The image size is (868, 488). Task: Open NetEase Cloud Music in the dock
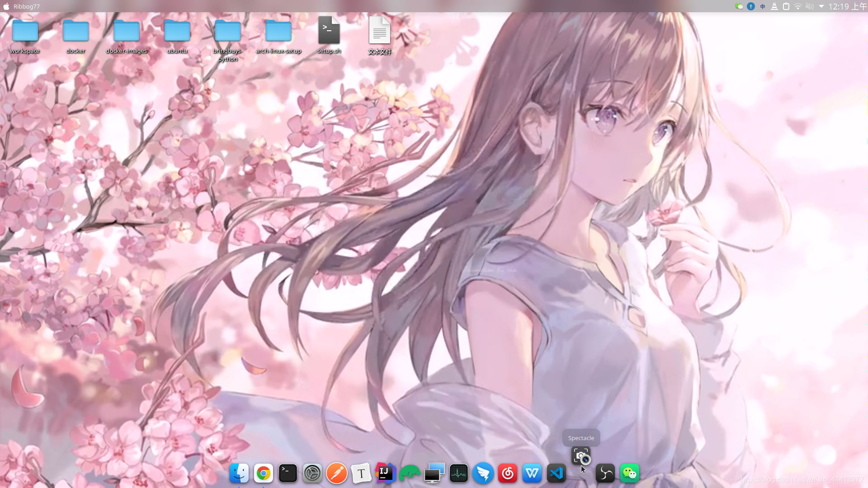coord(507,473)
